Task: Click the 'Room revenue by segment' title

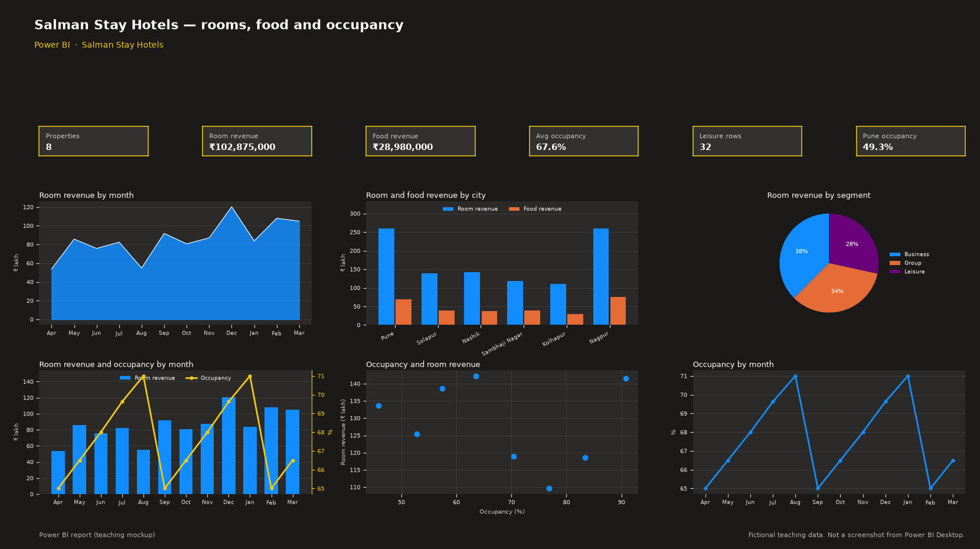Action: click(819, 195)
